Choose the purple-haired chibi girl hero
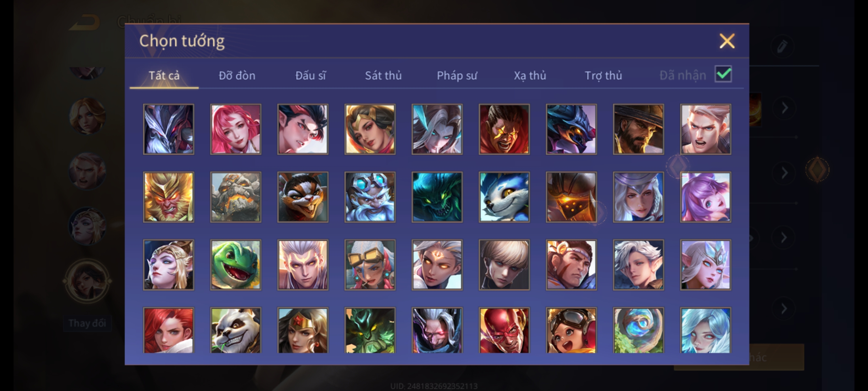This screenshot has height=391, width=868. tap(706, 197)
